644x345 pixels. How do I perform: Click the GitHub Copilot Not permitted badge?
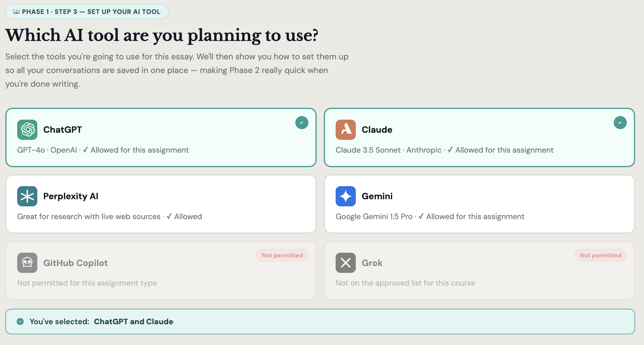[x=282, y=255]
